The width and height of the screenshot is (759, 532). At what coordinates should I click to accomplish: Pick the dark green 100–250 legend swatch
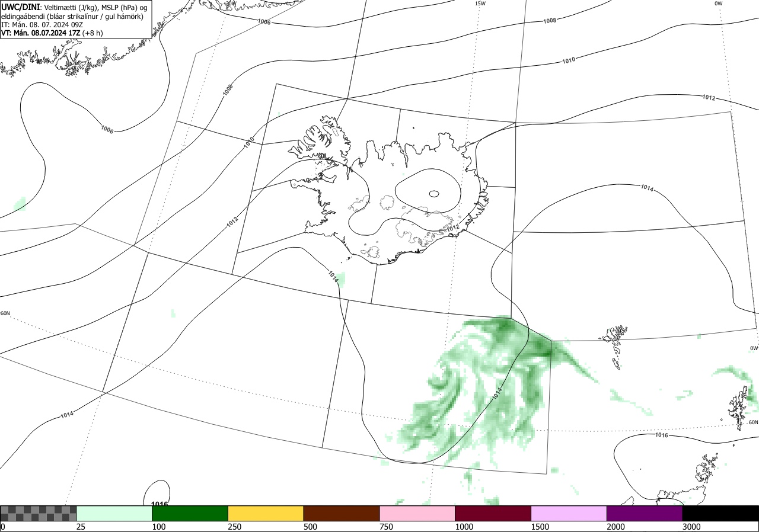coord(190,513)
